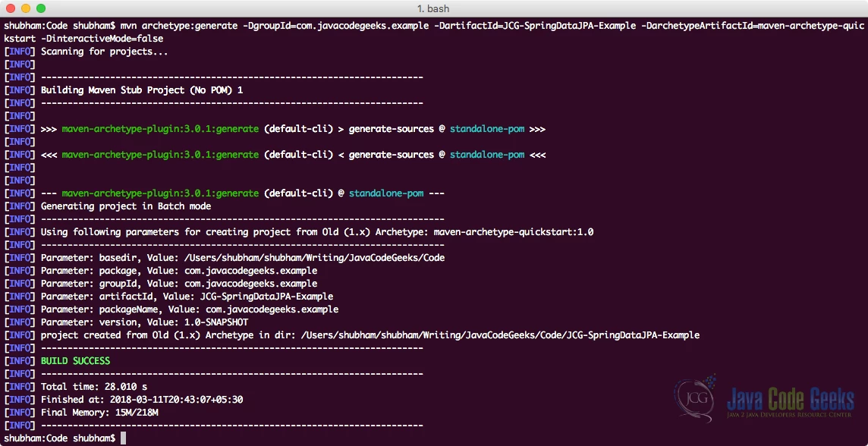This screenshot has width=868, height=446.
Task: Click the green BUILD SUCCESS text
Action: 75,361
